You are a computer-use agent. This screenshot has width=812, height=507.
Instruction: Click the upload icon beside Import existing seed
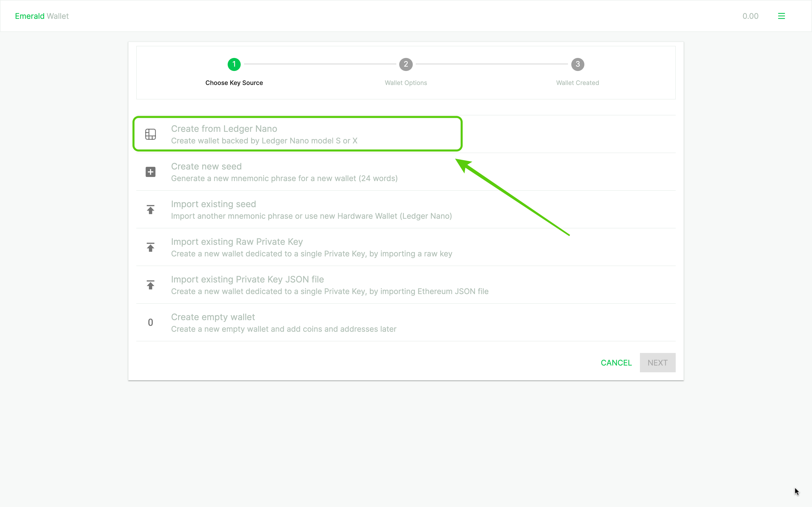(x=150, y=210)
